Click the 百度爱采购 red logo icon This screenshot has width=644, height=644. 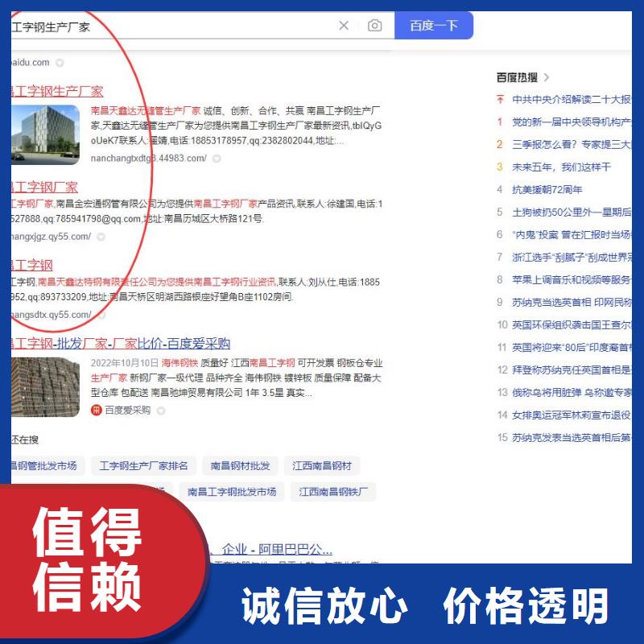[96, 411]
